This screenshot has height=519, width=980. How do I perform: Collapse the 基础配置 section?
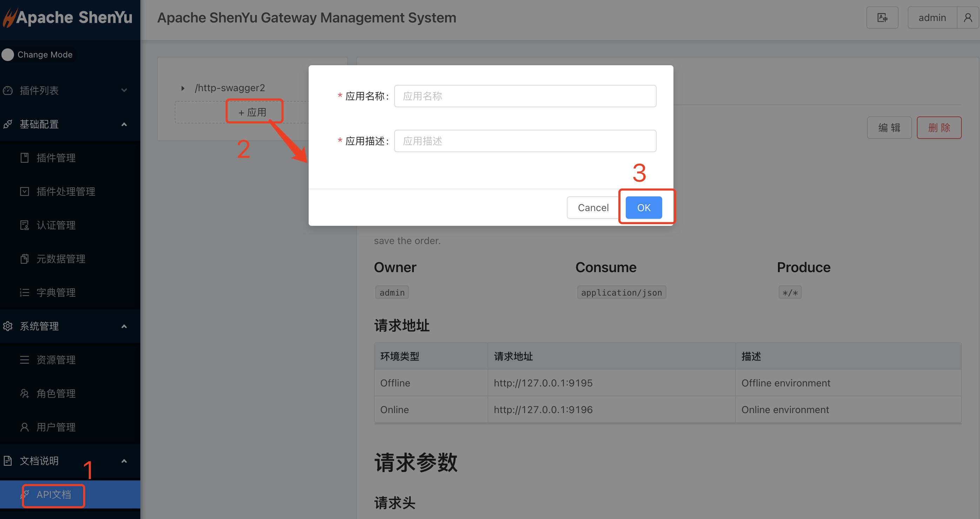[x=124, y=124]
